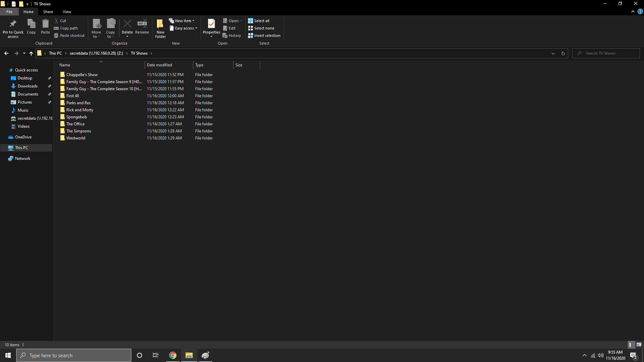Go up one folder level
644x362 pixels.
tap(31, 53)
